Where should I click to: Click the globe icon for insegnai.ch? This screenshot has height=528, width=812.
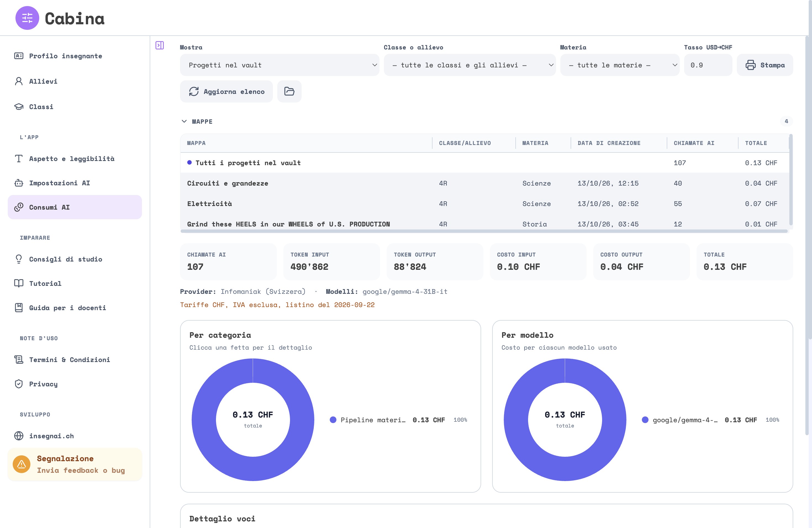[19, 436]
